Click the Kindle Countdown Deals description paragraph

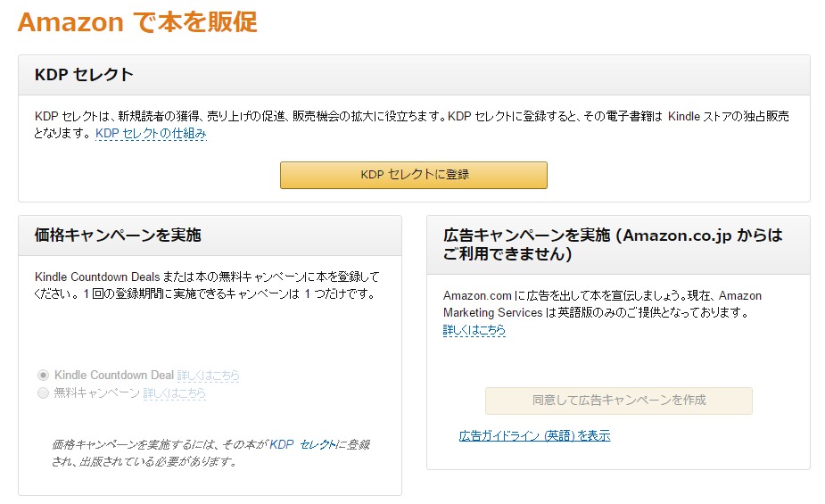205,285
